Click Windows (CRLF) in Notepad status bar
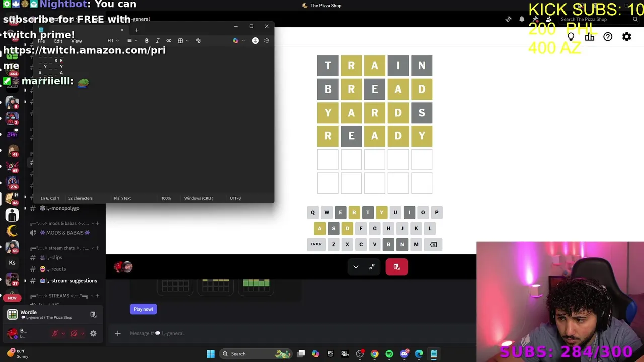The width and height of the screenshot is (644, 362). 199,198
